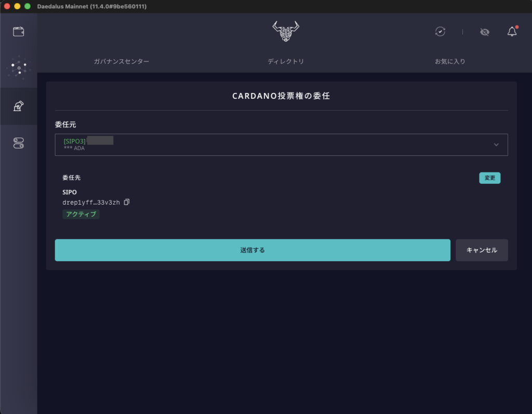Click the キャンセル button
Screen dimensions: 532x414
click(482, 250)
